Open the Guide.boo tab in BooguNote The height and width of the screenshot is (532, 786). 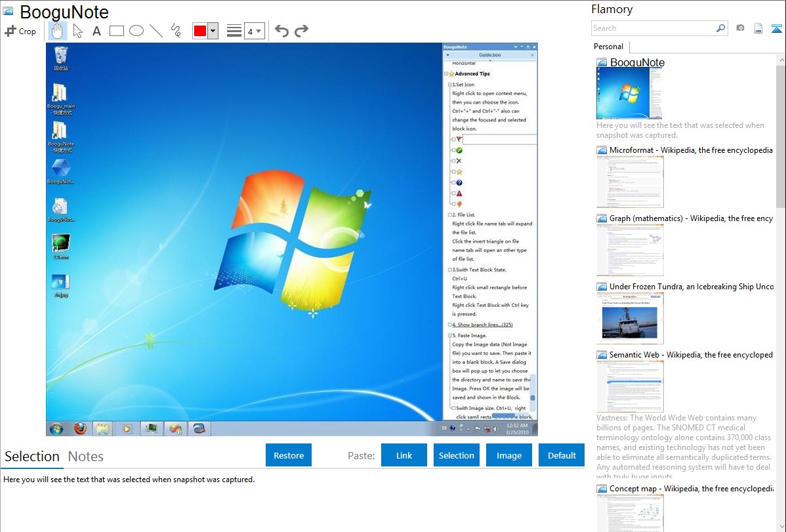(x=489, y=55)
